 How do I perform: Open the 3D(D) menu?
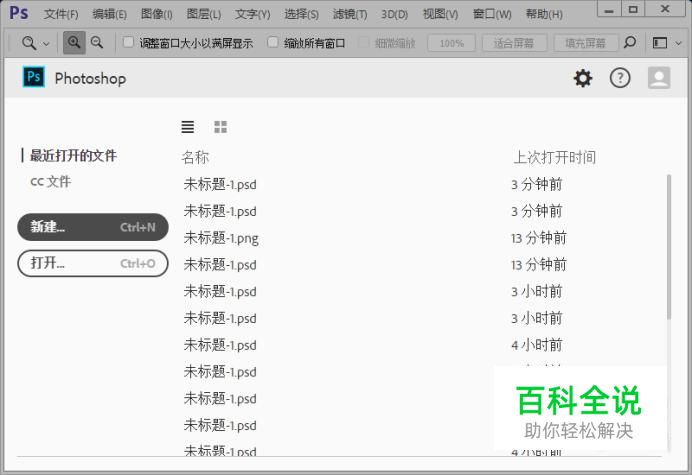coord(395,15)
